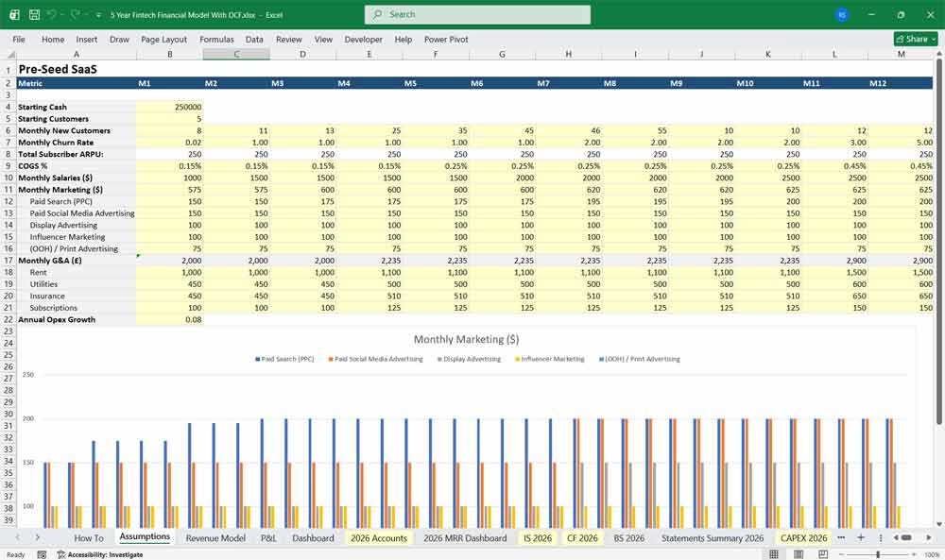Select the Influencer Marketing row label
Image resolution: width=945 pixels, height=560 pixels.
[x=77, y=237]
